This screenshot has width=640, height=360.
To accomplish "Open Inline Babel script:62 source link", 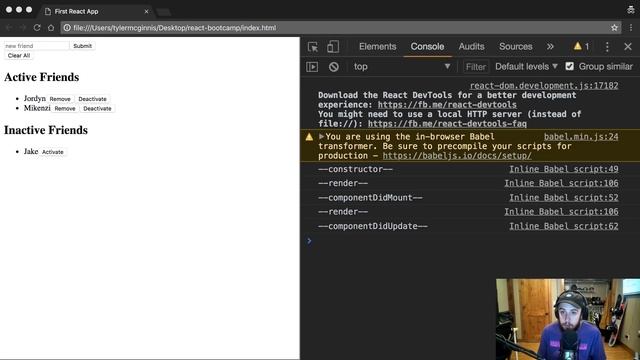I will (x=563, y=226).
